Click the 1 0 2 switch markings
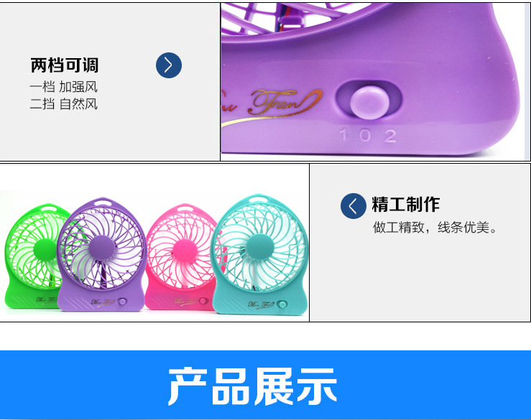The width and height of the screenshot is (531, 420). (367, 136)
